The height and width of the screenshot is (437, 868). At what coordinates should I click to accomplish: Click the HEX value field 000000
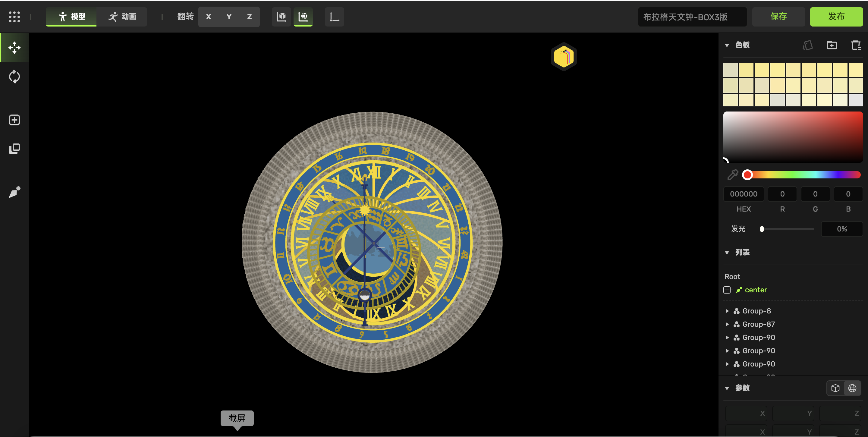click(x=744, y=194)
